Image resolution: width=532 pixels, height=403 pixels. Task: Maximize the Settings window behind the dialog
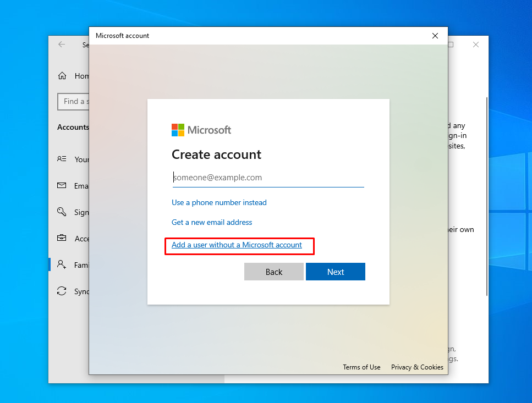451,45
